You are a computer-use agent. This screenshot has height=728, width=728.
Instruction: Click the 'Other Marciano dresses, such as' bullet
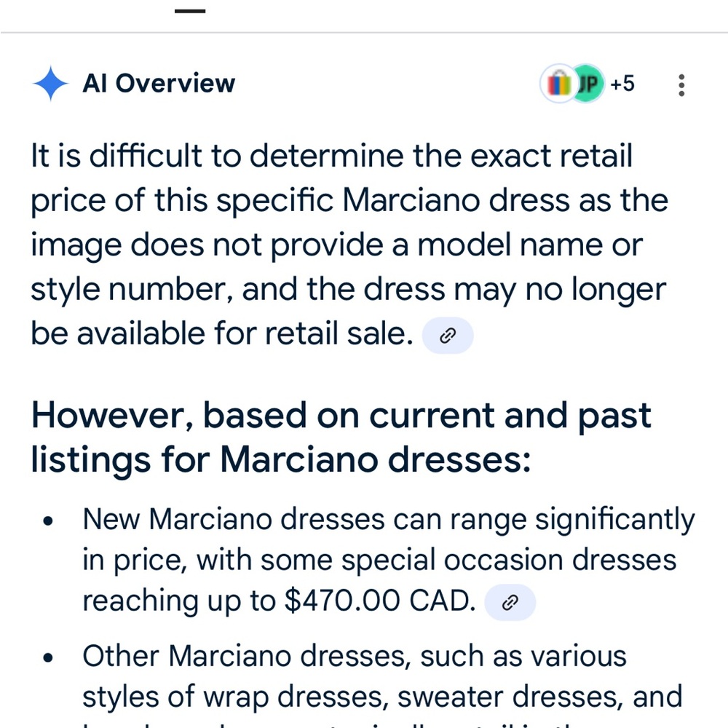(382, 683)
